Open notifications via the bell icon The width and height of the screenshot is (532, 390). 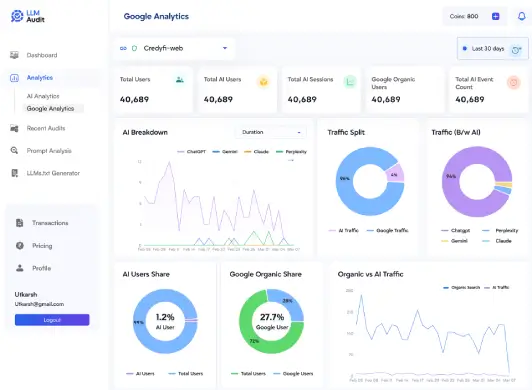coord(521,16)
